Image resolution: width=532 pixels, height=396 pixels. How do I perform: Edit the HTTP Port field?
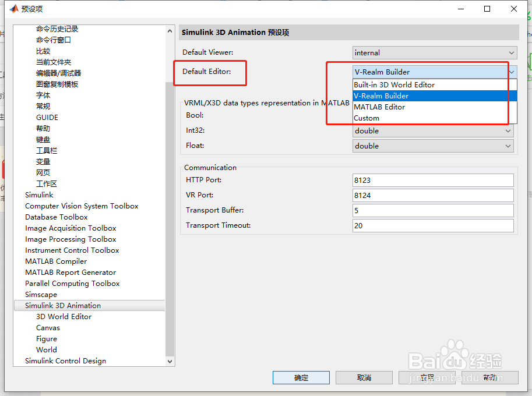[x=433, y=181]
